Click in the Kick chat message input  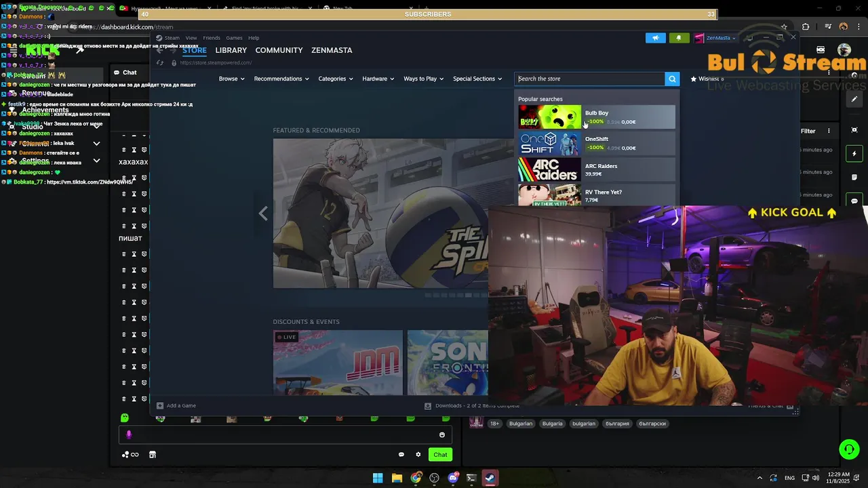[285, 435]
